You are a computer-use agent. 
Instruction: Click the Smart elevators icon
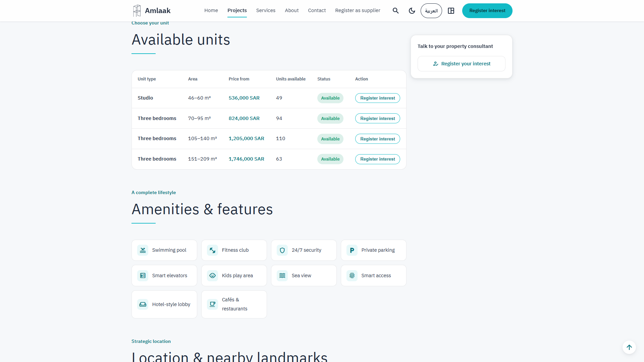coord(143,276)
